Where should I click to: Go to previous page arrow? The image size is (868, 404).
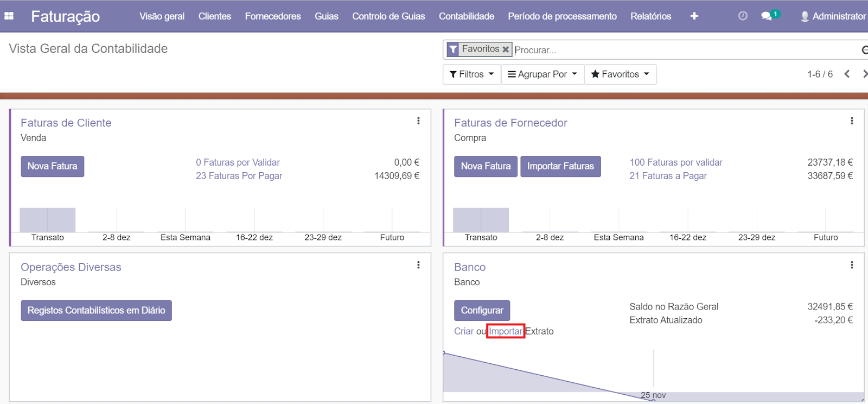click(847, 74)
